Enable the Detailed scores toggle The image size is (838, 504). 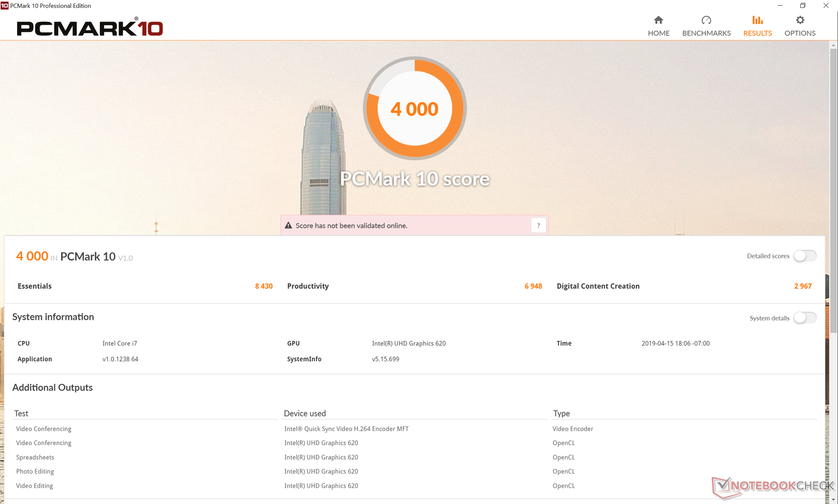click(x=805, y=256)
